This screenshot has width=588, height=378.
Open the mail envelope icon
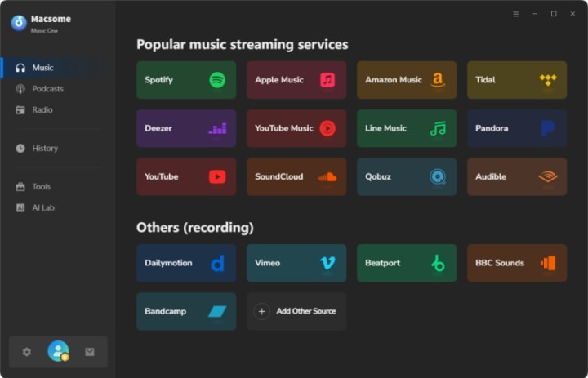pos(90,352)
